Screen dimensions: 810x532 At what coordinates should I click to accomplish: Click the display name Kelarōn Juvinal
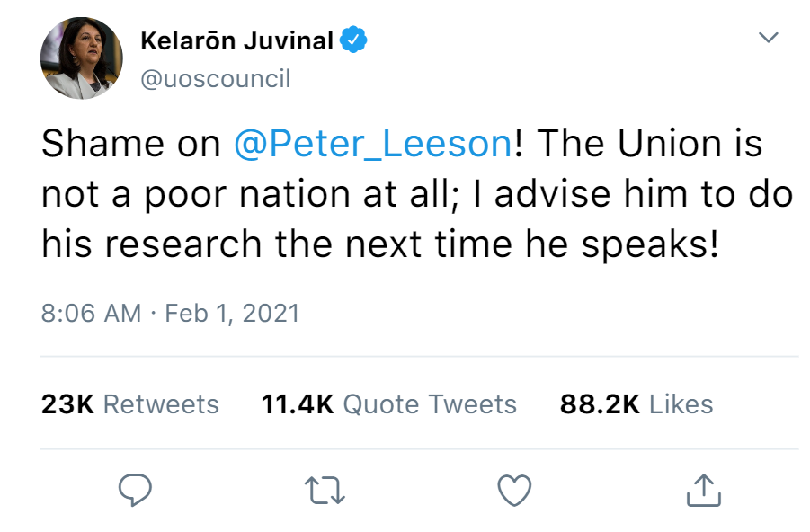[237, 40]
